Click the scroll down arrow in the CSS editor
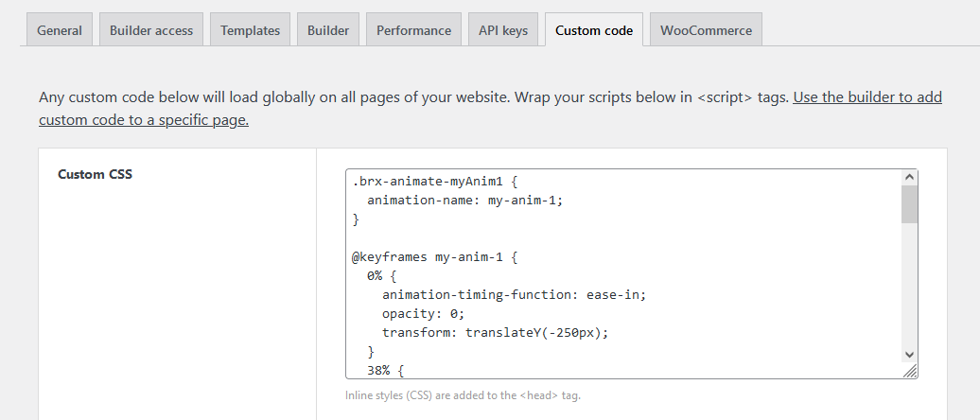Viewport: 980px width, 420px height. coord(909,354)
